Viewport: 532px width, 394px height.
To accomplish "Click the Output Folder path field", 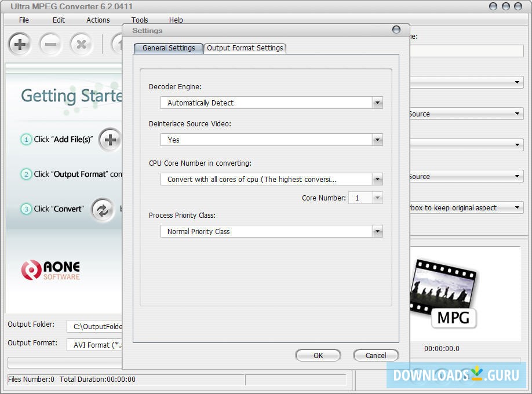I will [94, 326].
